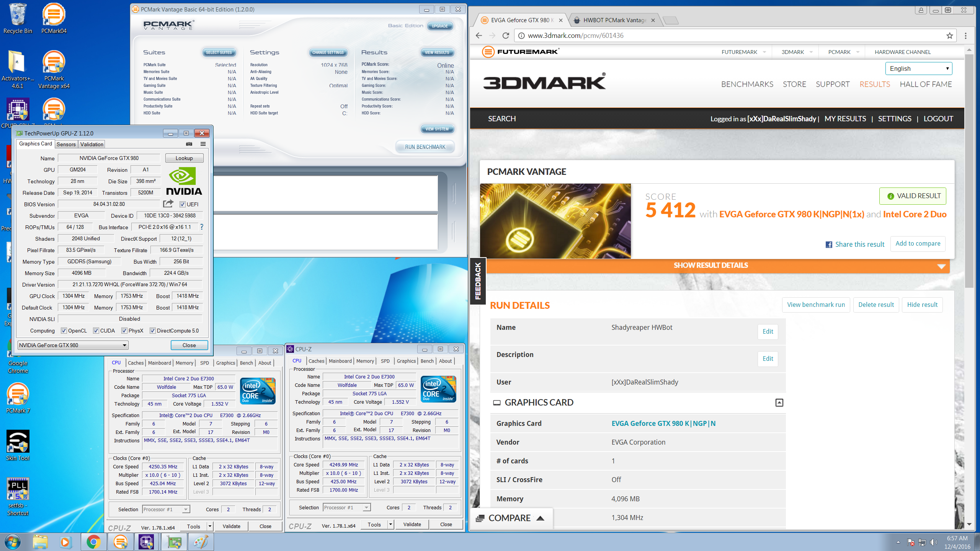The width and height of the screenshot is (980, 551).
Task: Click the FEEDBACK side tab
Action: pyautogui.click(x=478, y=281)
